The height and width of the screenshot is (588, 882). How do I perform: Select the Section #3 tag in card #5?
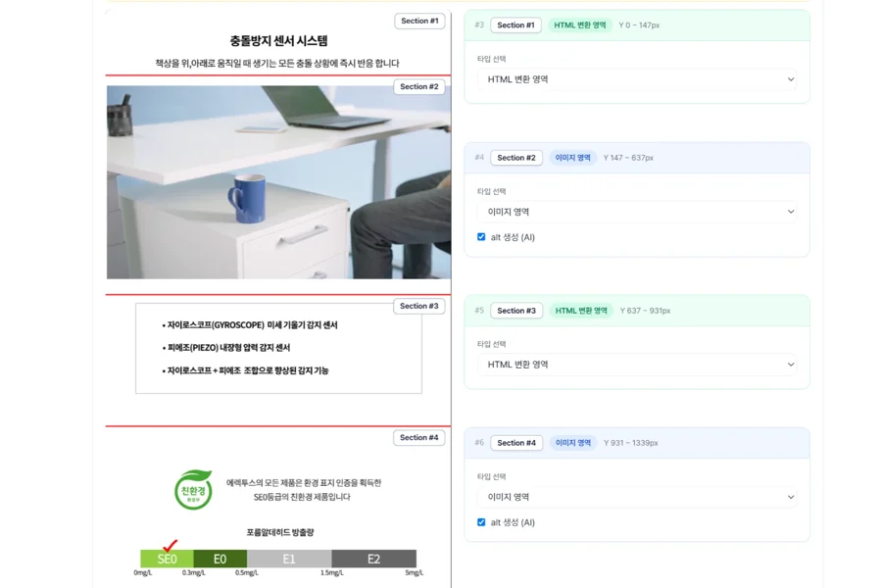[516, 311]
